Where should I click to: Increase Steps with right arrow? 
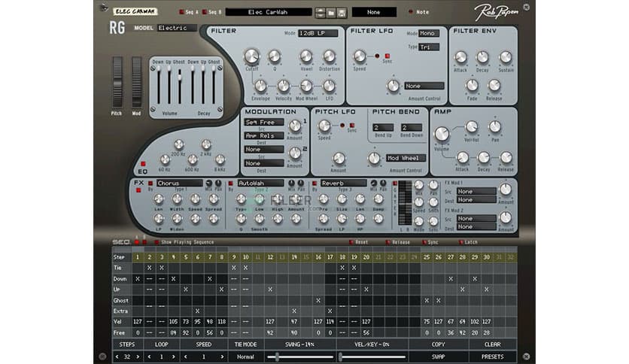pyautogui.click(x=138, y=356)
